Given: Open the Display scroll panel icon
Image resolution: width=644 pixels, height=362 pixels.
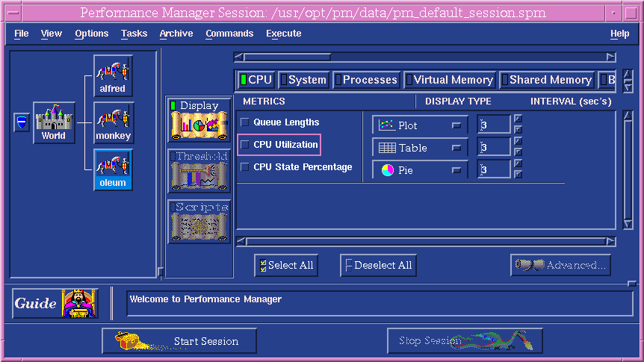Looking at the screenshot, I should pos(199,119).
